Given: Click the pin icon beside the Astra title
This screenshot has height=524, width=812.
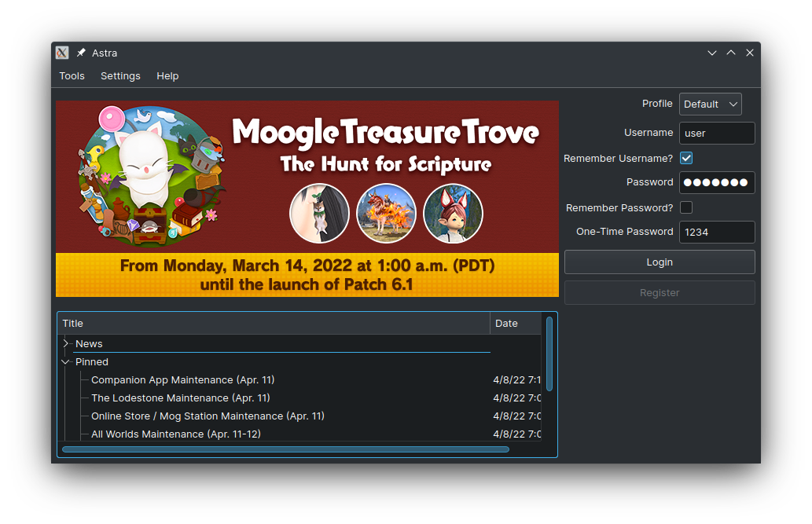Looking at the screenshot, I should (x=81, y=53).
